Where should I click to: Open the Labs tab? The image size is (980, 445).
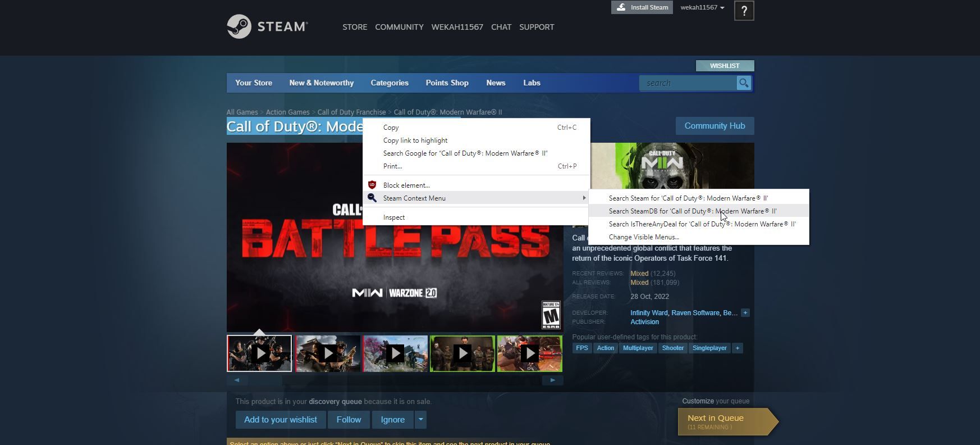532,83
